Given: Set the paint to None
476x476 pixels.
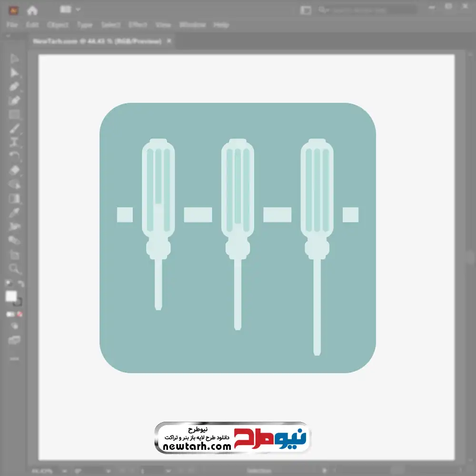Looking at the screenshot, I should coord(20,315).
